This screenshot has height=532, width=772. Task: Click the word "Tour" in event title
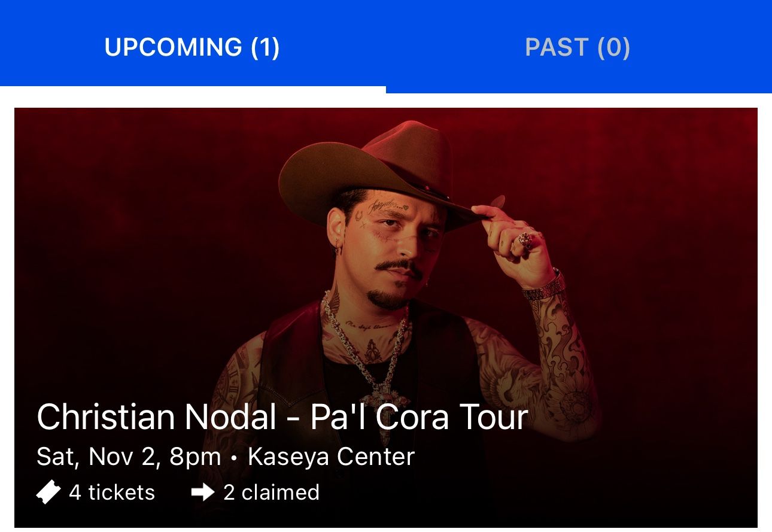tap(494, 417)
